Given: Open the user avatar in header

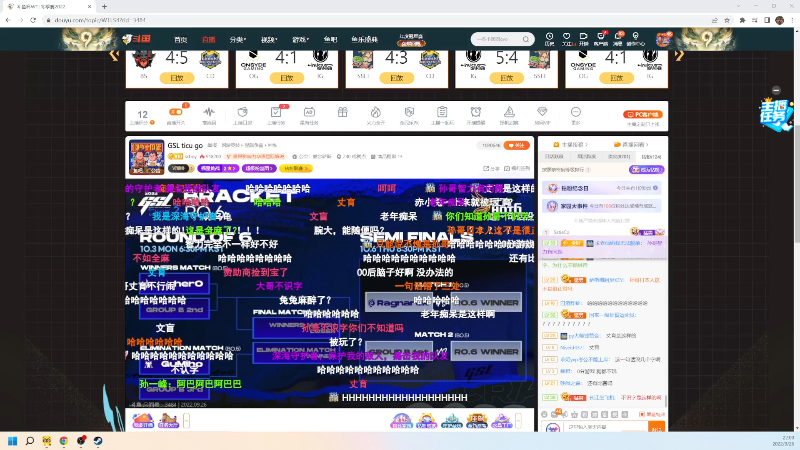Looking at the screenshot, I should click(663, 39).
